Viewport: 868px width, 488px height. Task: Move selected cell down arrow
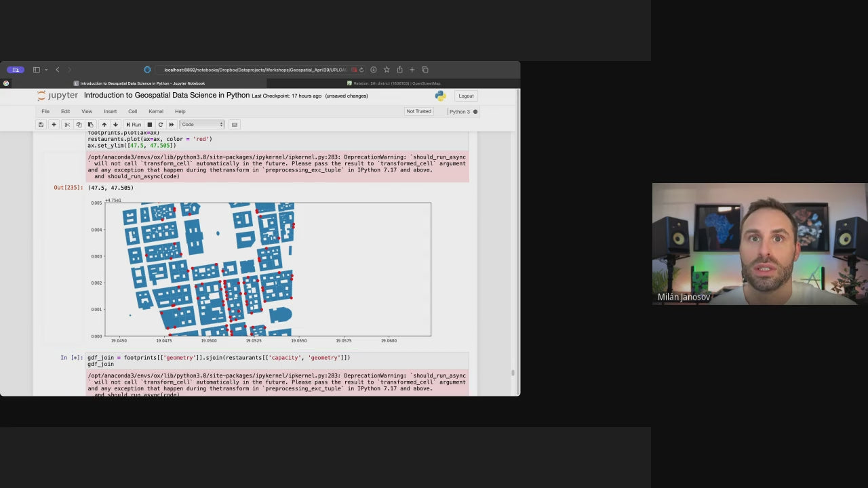pyautogui.click(x=115, y=125)
